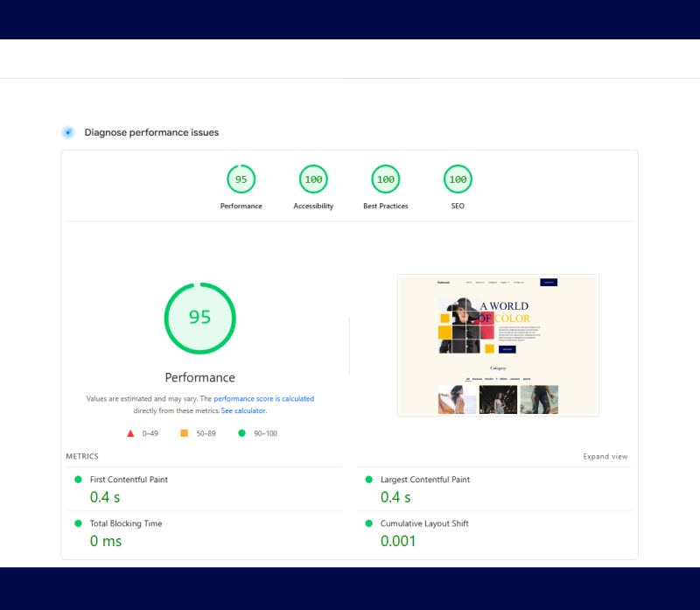Click the website screenshot thumbnail
This screenshot has width=700, height=610.
tap(498, 345)
